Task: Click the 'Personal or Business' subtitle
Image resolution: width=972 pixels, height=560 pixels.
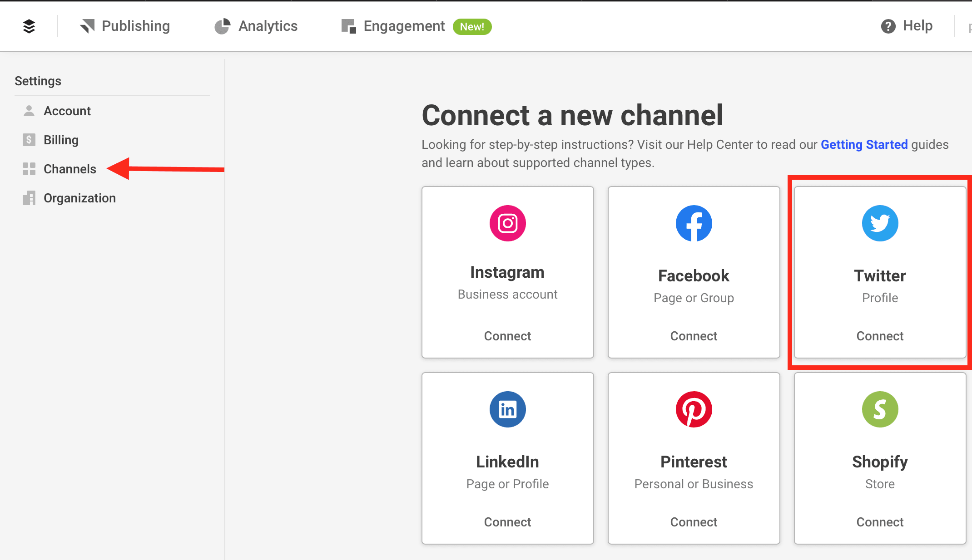Action: tap(694, 484)
